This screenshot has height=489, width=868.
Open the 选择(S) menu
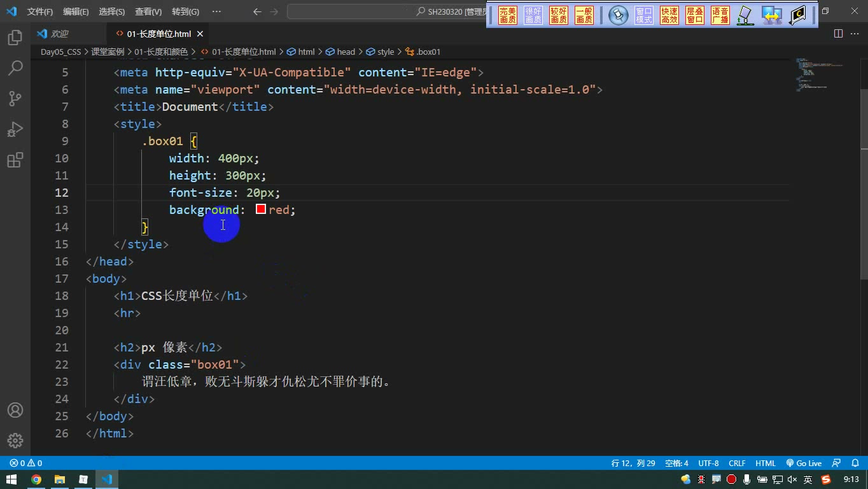[x=112, y=11]
